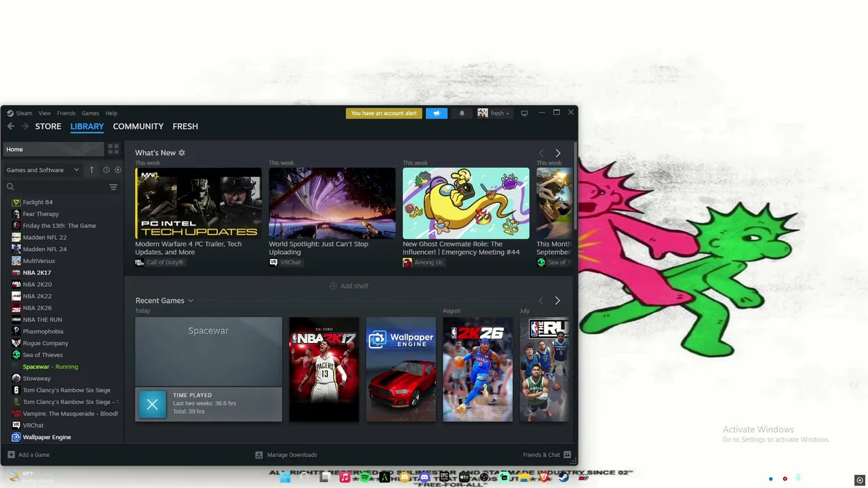Viewport: 868px width, 488px height.
Task: Launch Epic Games from the taskbar
Action: [x=444, y=478]
